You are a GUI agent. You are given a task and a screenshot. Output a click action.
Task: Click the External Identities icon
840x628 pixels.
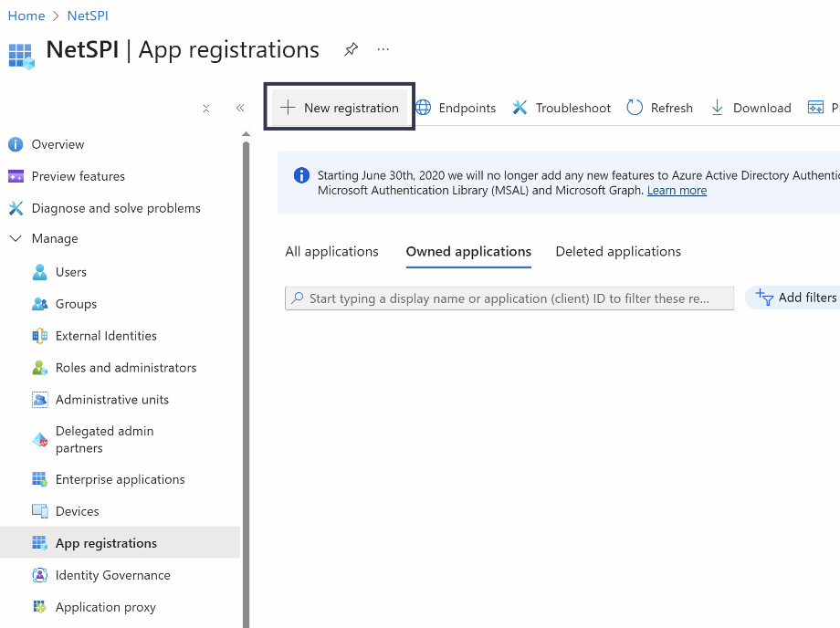click(x=39, y=336)
